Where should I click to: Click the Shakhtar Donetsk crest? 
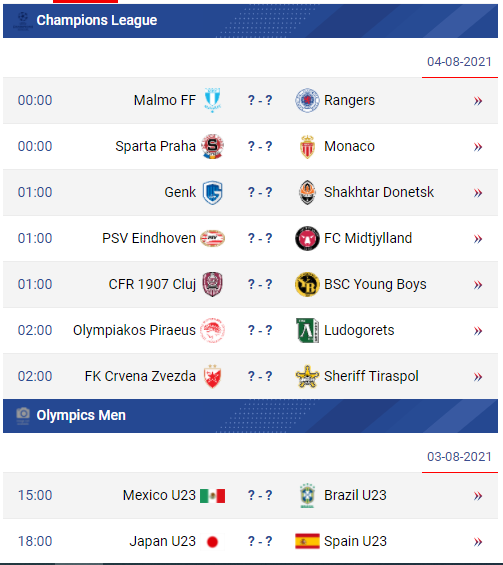307,192
